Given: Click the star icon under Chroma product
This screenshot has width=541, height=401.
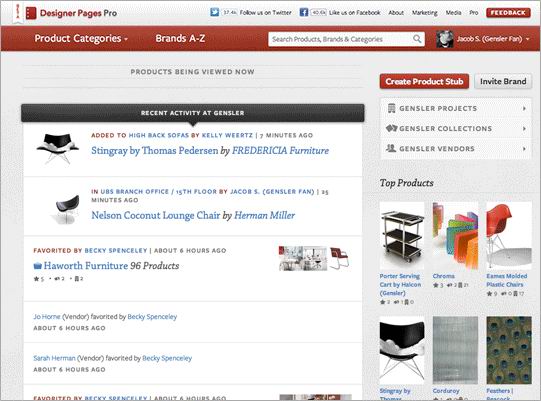Looking at the screenshot, I should coord(435,285).
